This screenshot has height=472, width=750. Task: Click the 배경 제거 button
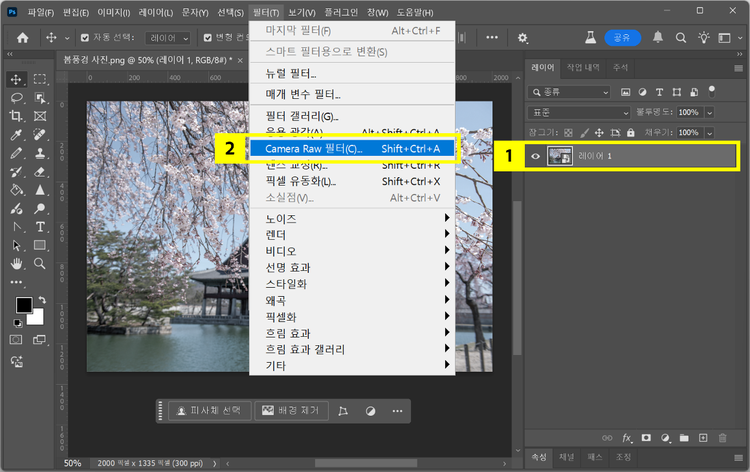pos(291,411)
